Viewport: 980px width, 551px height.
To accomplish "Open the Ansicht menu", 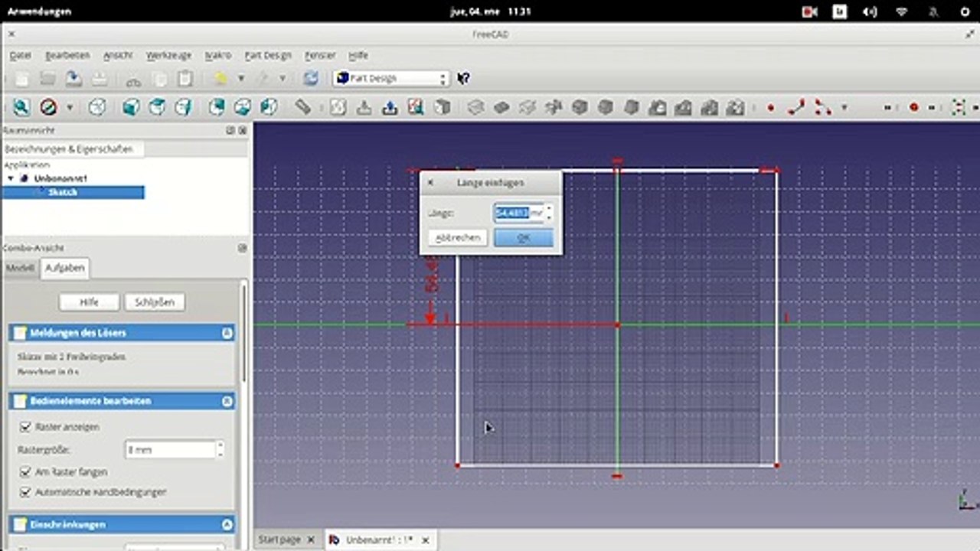I will (118, 55).
